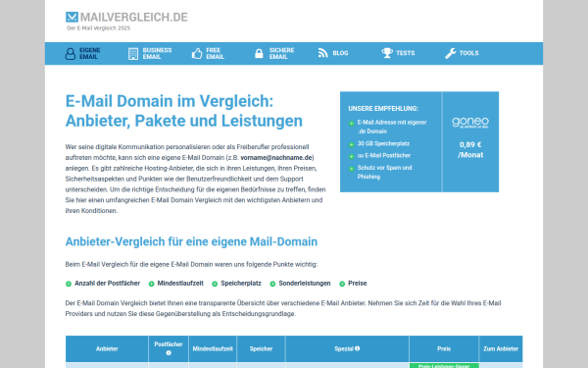Click the 'Der E-Mail Vergleich 2025' tagline
588x368 pixels.
tap(99, 28)
